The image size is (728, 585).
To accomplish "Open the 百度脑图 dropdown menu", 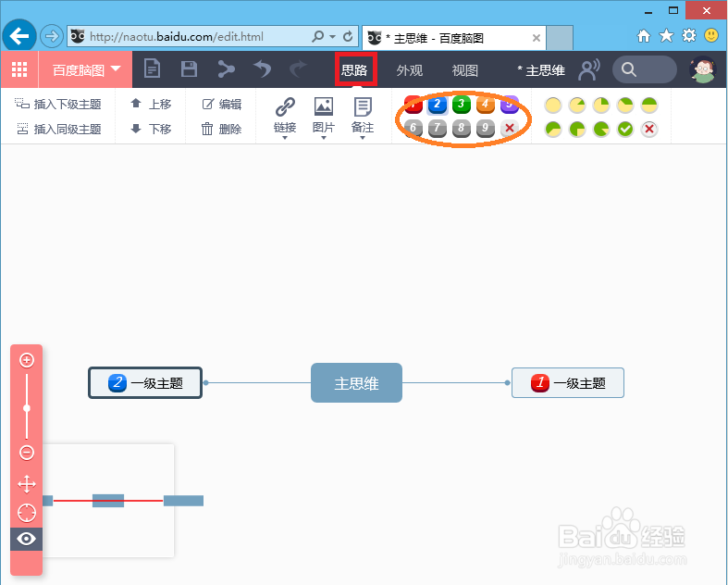I will coord(86,69).
